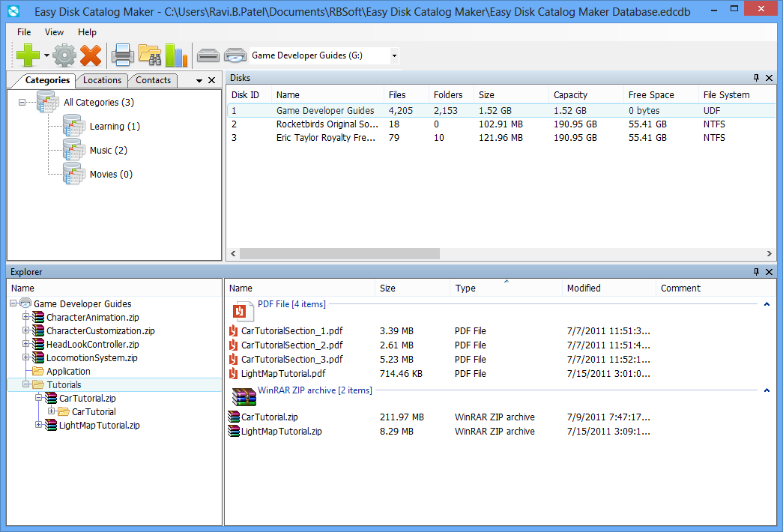Screen dimensions: 783x532
Task: Open the View menu
Action: 53,32
